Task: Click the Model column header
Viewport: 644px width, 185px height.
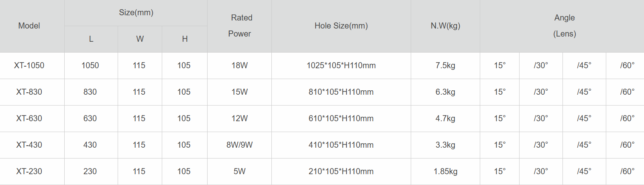Action: 29,26
